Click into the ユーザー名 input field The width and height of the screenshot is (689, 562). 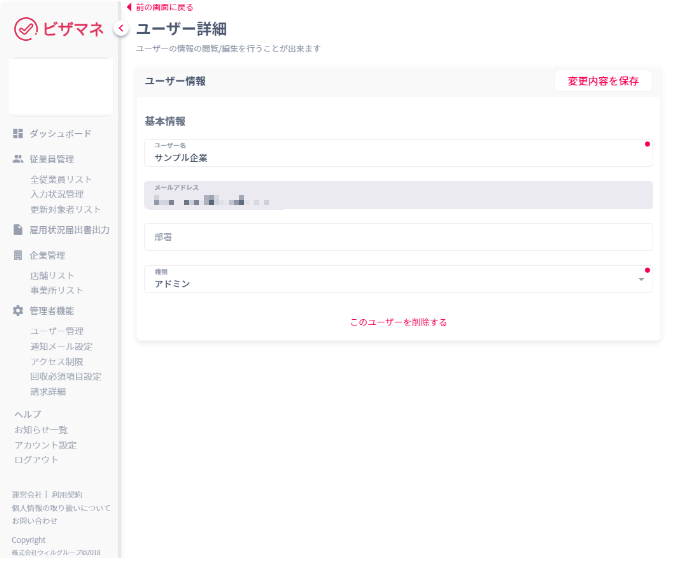click(x=398, y=157)
